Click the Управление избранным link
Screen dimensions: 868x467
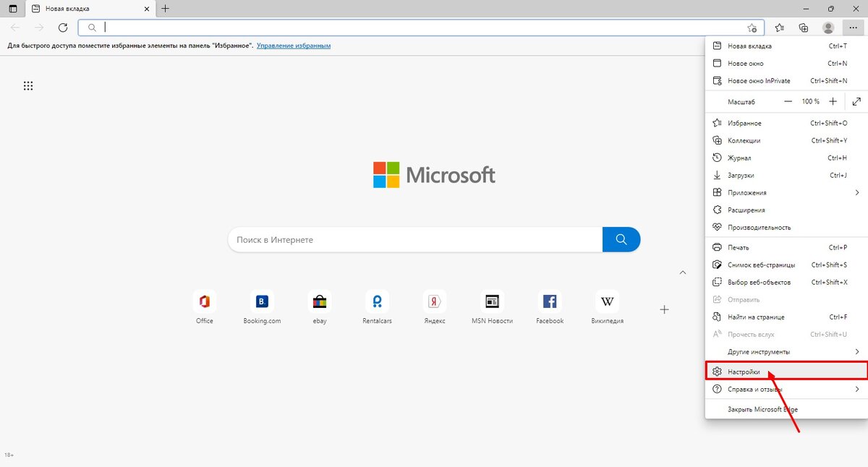[x=294, y=46]
